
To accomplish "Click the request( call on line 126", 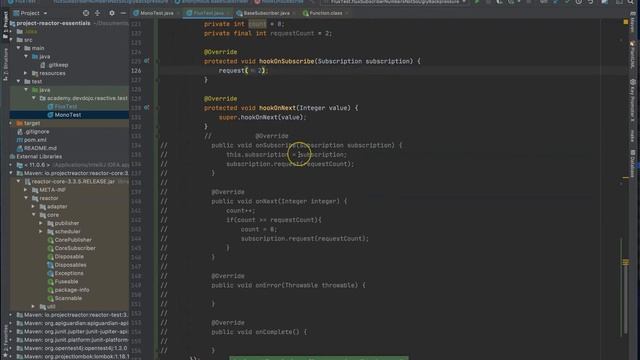I will point(233,71).
